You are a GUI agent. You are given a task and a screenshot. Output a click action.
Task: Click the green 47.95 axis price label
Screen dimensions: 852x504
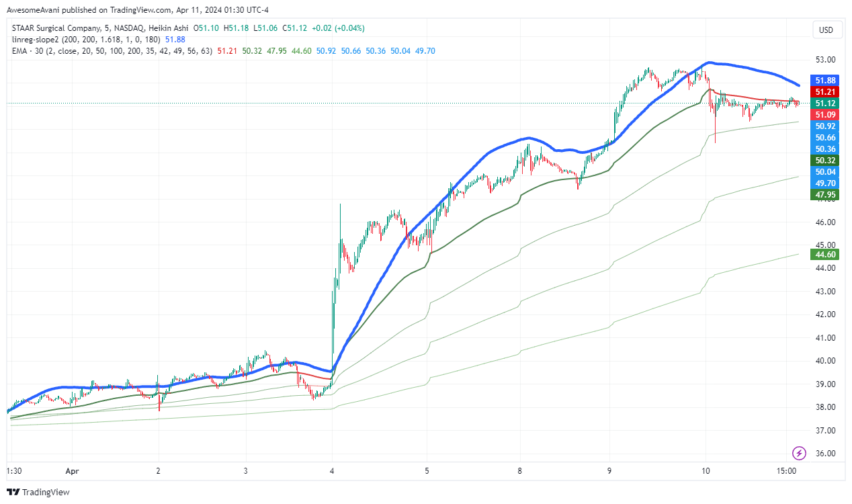coord(825,195)
